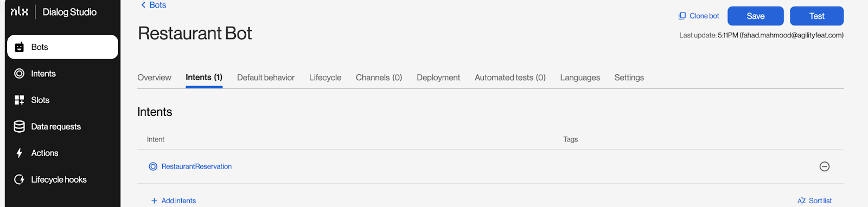Sort the intents list A to Z
The height and width of the screenshot is (207, 868).
pos(814,200)
